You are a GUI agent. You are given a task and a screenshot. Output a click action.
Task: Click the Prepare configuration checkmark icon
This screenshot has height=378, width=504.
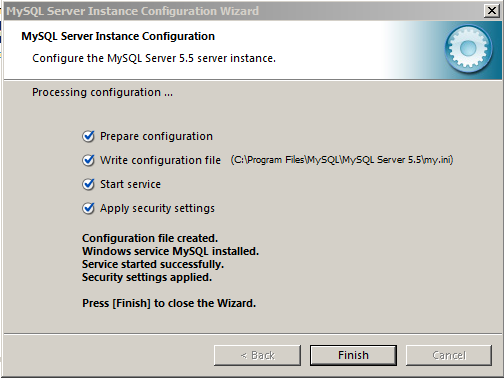pyautogui.click(x=88, y=136)
